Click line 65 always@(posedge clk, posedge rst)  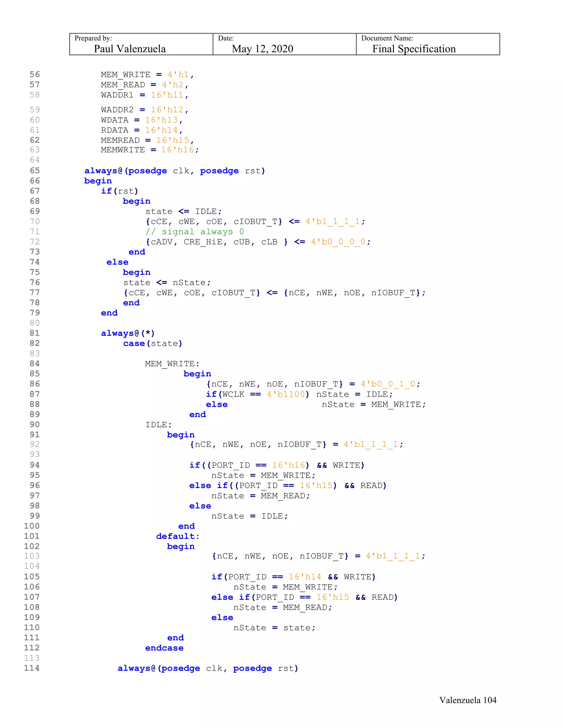point(175,171)
